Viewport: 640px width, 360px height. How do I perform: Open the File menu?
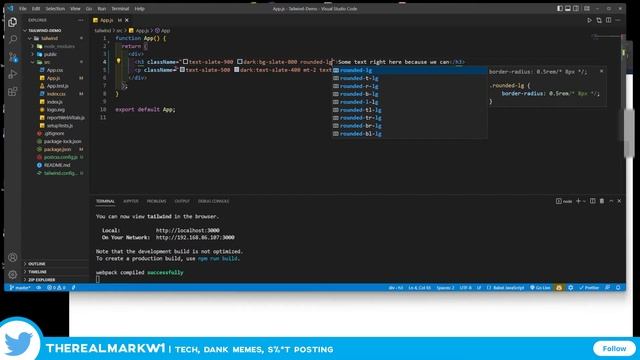(23, 9)
